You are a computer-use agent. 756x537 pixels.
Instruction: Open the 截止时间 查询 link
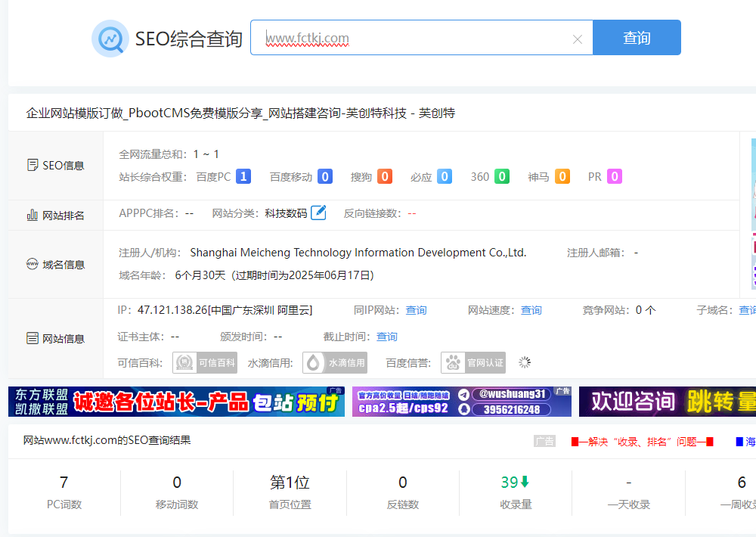386,337
